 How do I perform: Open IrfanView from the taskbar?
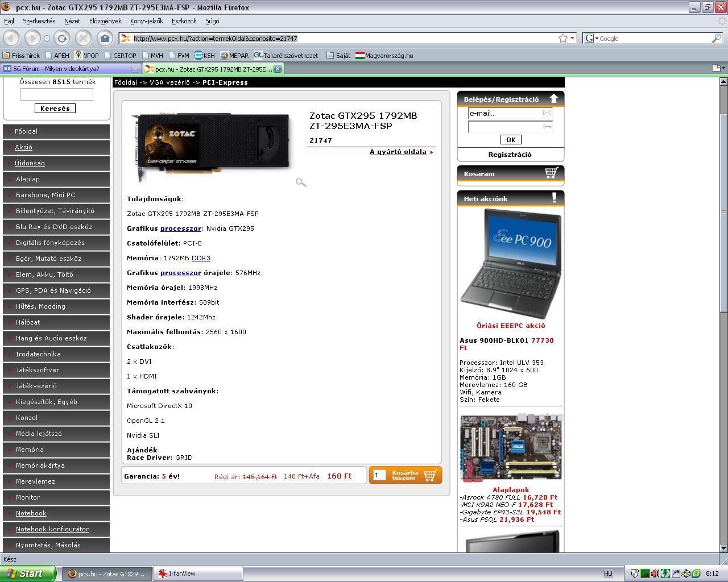click(x=198, y=573)
